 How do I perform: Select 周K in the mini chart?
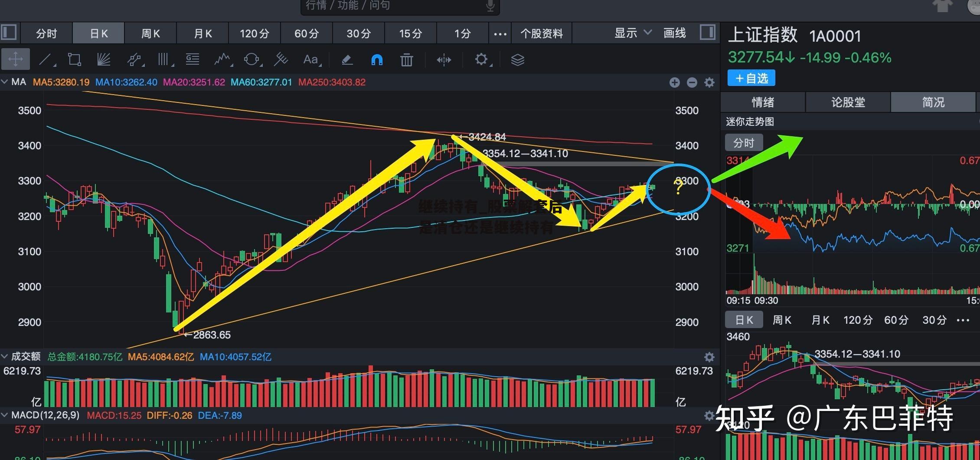coord(782,320)
